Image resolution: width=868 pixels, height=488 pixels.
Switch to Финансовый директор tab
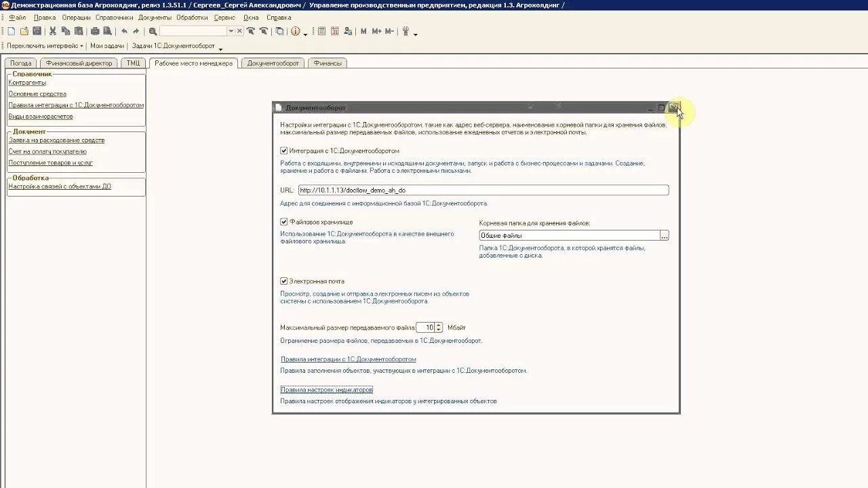point(79,63)
